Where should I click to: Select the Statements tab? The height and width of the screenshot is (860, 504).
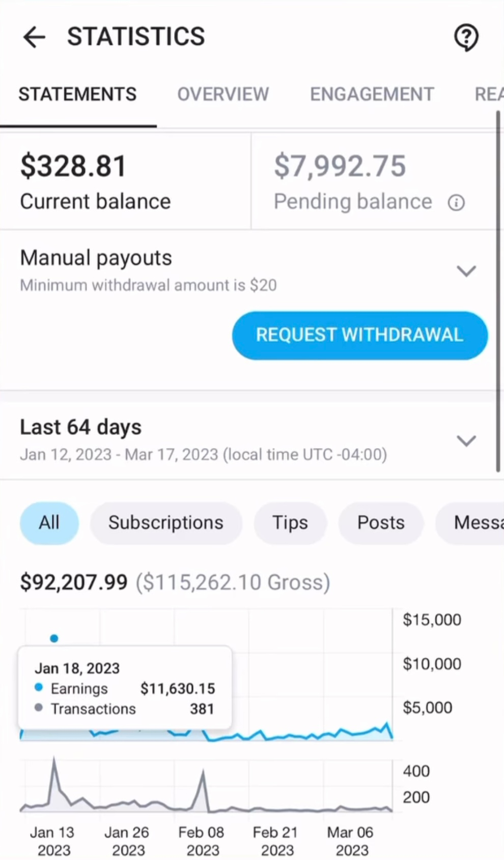point(78,94)
